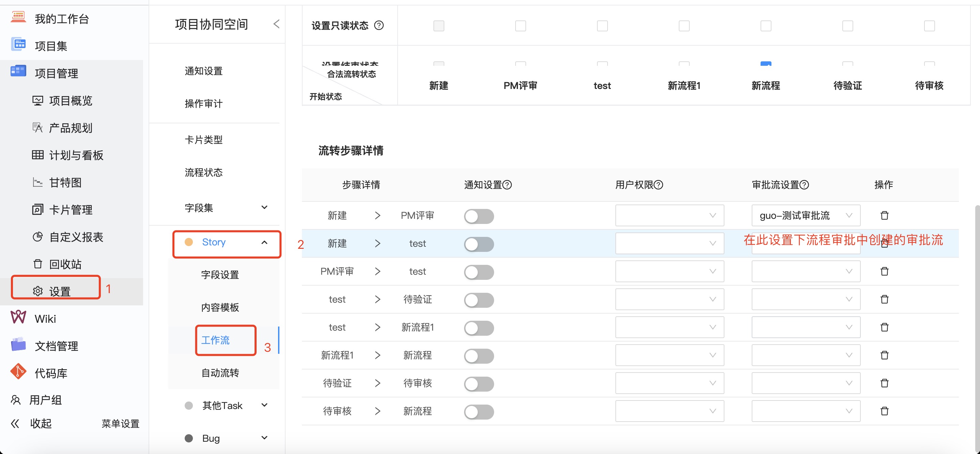
Task: Click the 菜单设置 link
Action: coord(120,423)
